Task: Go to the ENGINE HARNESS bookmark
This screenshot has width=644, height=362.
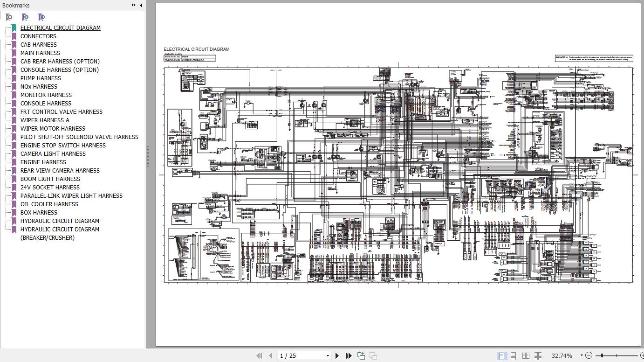Action: [x=43, y=162]
